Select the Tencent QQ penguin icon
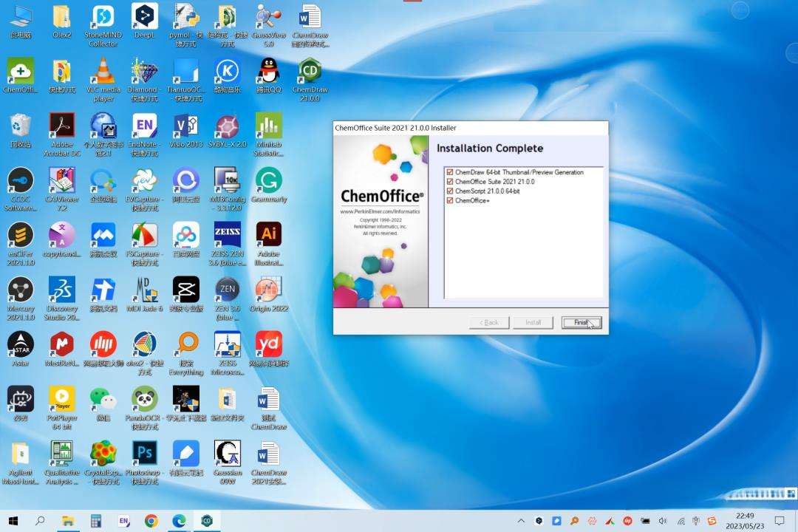Screen dimensions: 798x532 pyautogui.click(x=269, y=75)
